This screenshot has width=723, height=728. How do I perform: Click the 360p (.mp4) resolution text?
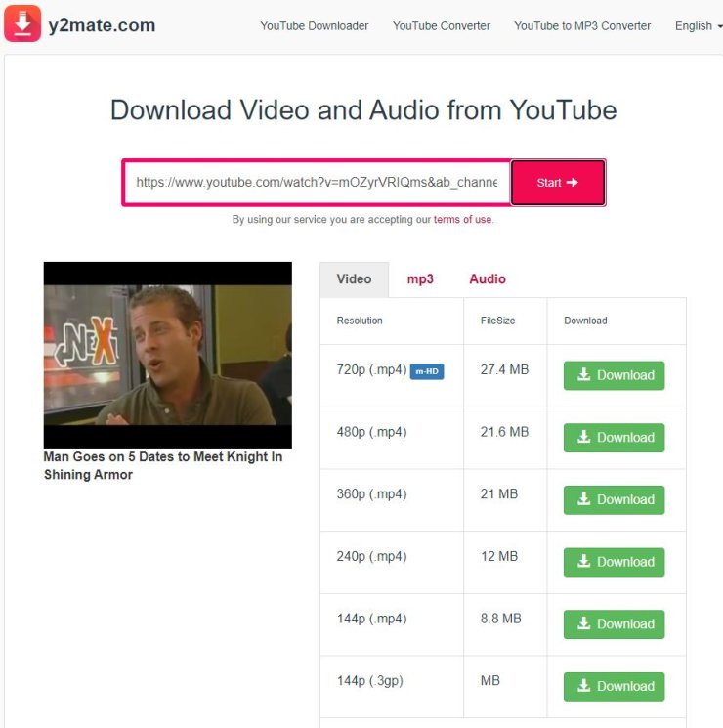371,494
